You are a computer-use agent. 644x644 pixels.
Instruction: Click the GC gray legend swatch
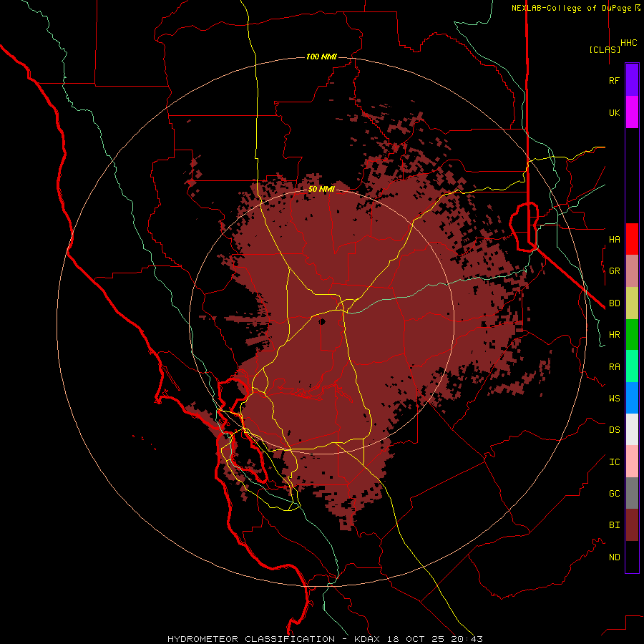[x=632, y=493]
